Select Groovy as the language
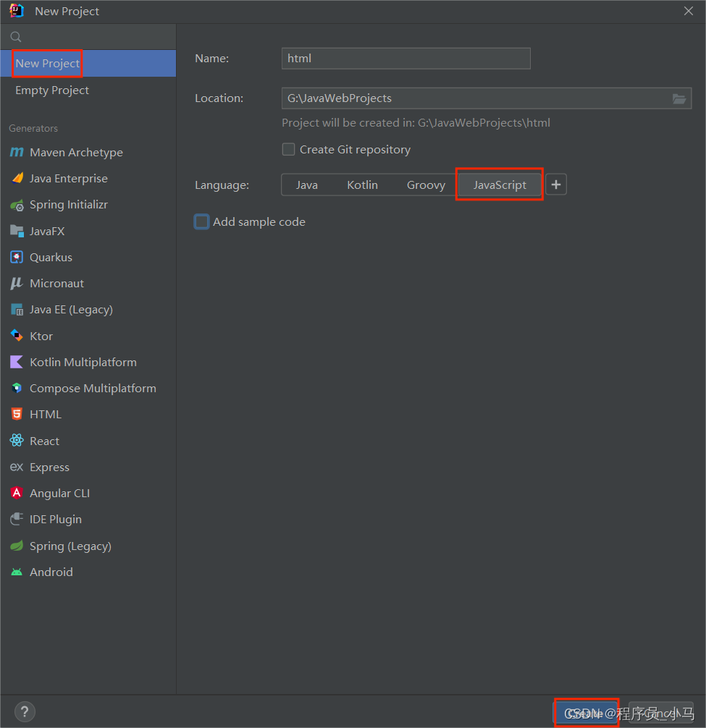This screenshot has height=728, width=706. (426, 185)
